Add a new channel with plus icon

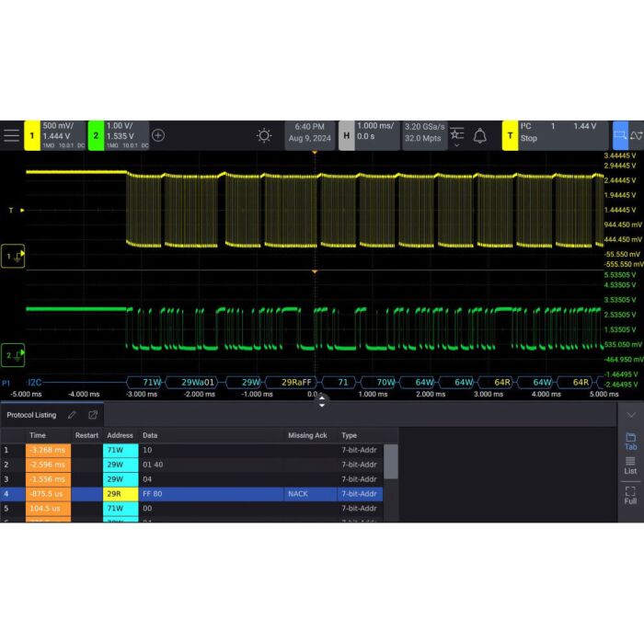tap(158, 135)
